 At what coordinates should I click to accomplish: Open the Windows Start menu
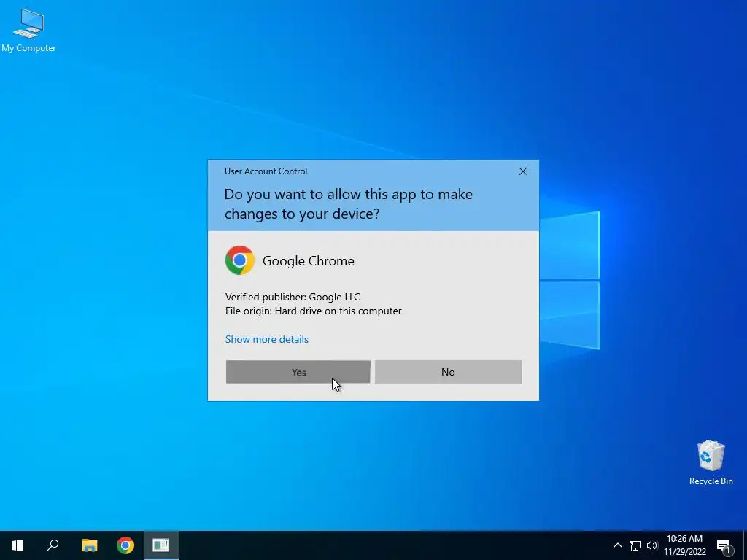[x=18, y=545]
